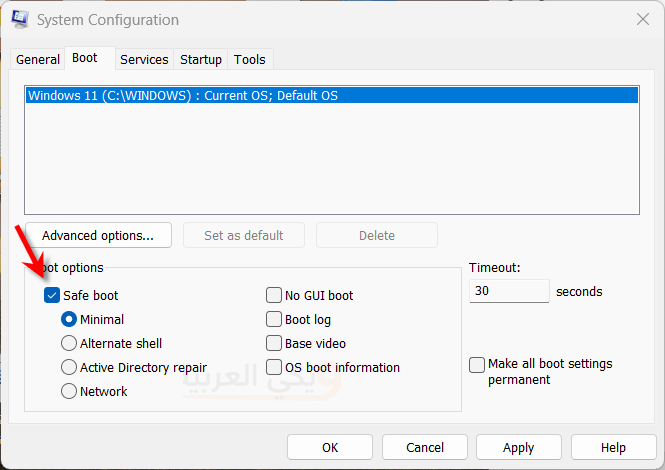Select the Windows 11 (C:\WINDOWS) boot entry
665x470 pixels.
pos(332,95)
